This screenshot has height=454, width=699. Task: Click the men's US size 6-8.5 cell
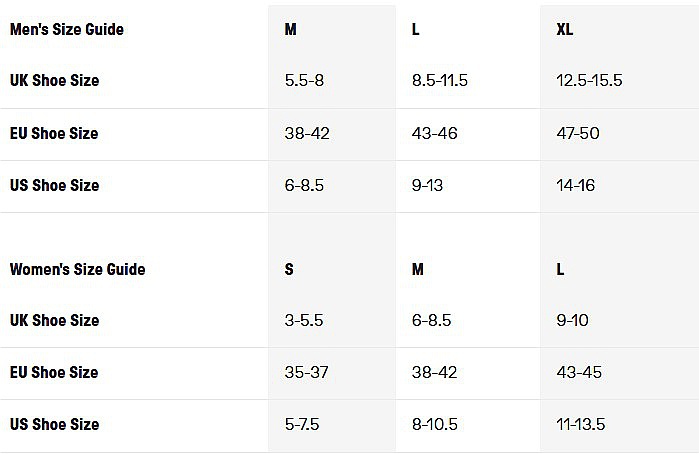pyautogui.click(x=305, y=185)
